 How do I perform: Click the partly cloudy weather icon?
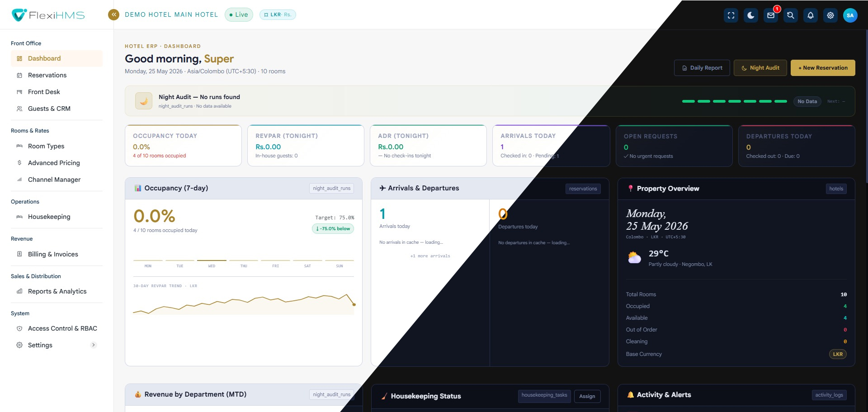(635, 258)
